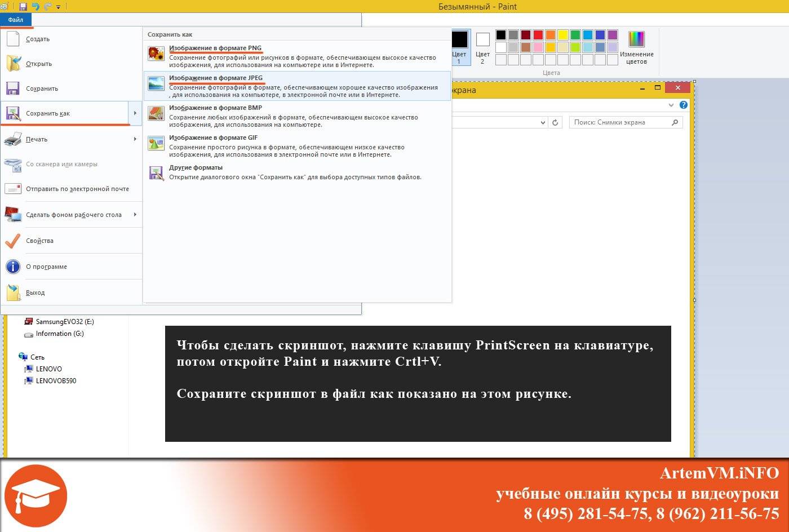Choose Отправить по электронной почте
Image resolution: width=789 pixels, height=532 pixels.
click(x=70, y=189)
